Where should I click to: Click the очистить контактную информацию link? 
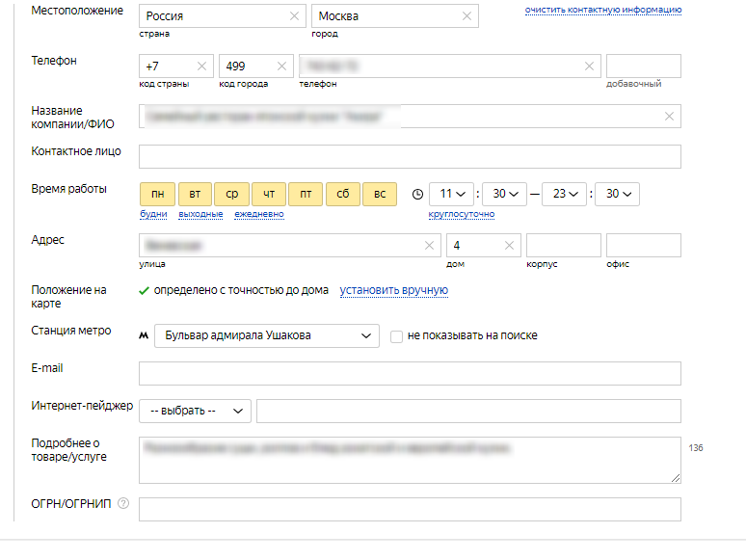(x=603, y=10)
